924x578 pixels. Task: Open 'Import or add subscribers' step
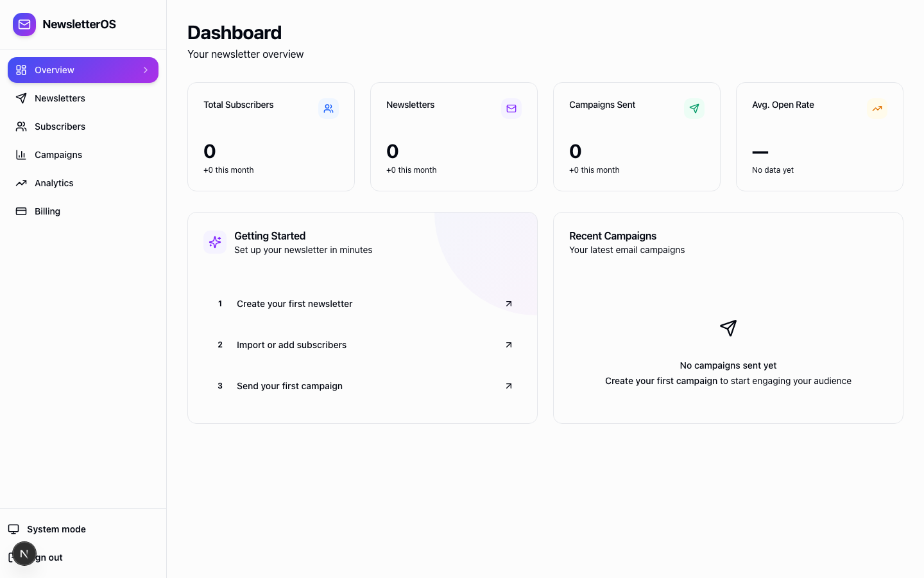click(x=363, y=345)
